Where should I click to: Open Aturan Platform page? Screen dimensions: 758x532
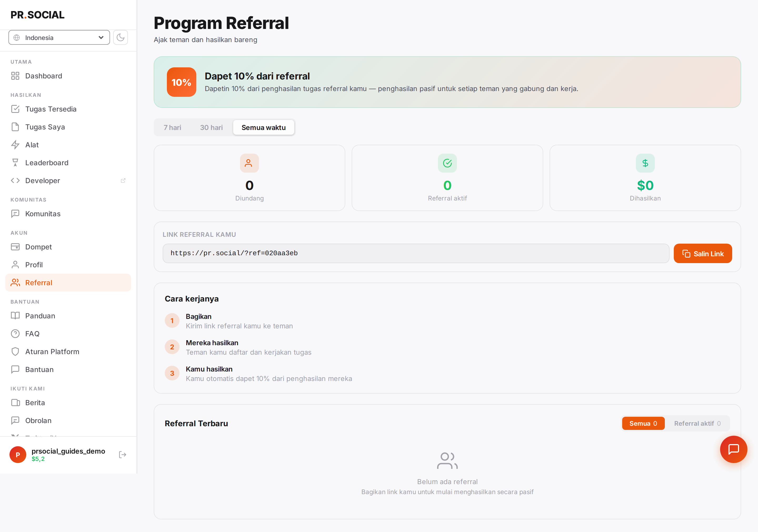68,352
